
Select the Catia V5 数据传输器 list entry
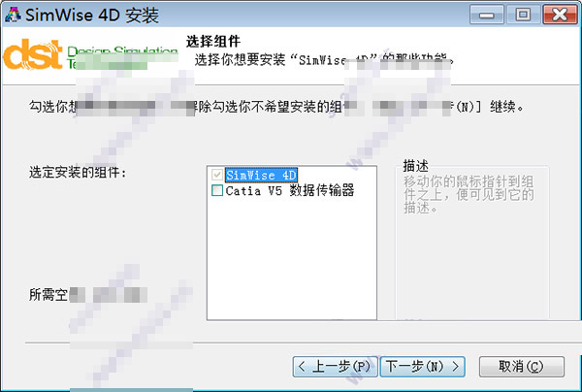coord(290,190)
